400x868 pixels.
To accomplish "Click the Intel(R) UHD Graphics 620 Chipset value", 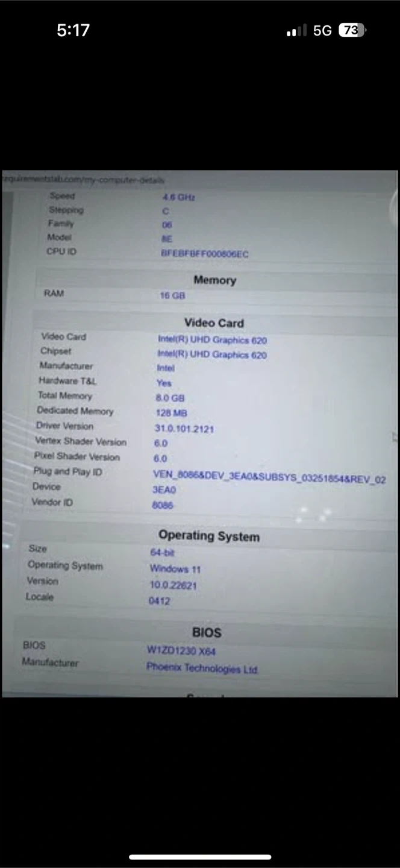I will 211,354.
